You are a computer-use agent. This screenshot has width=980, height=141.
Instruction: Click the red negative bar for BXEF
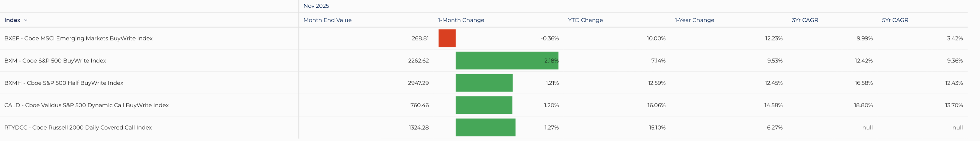tap(447, 38)
